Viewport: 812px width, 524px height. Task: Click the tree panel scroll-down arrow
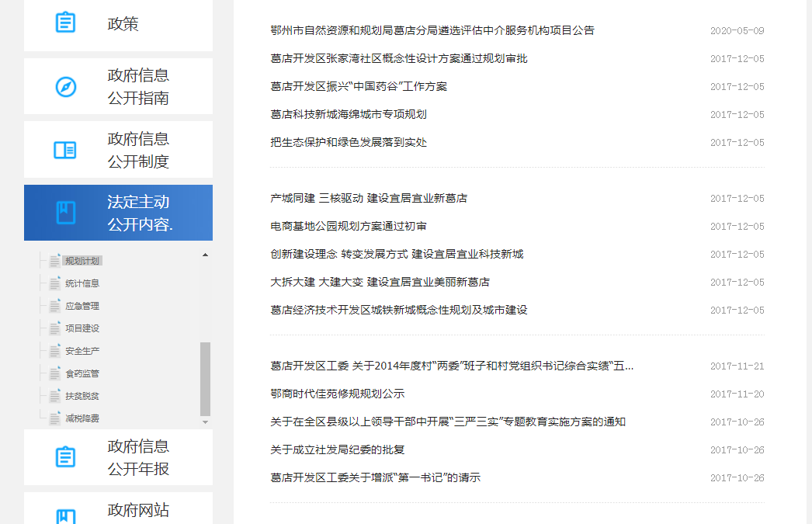(x=205, y=422)
